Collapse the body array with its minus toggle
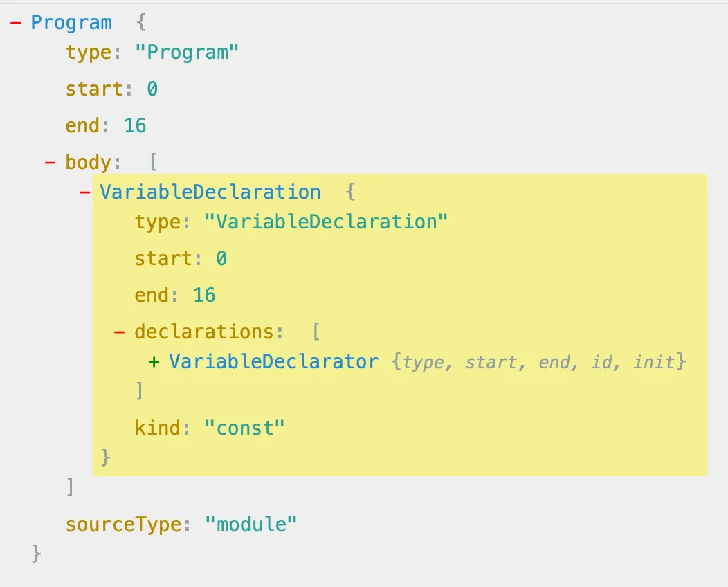The width and height of the screenshot is (728, 587). click(50, 163)
